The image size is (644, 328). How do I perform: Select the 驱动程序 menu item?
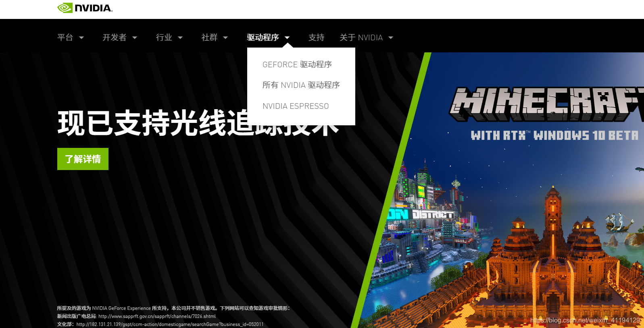[263, 37]
